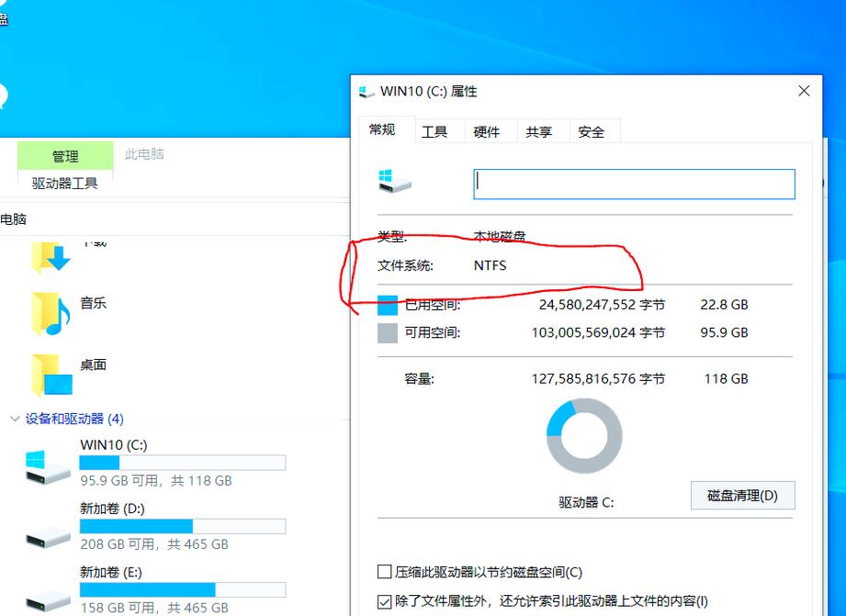Click the gray free space color swatch
846x616 pixels.
click(388, 333)
